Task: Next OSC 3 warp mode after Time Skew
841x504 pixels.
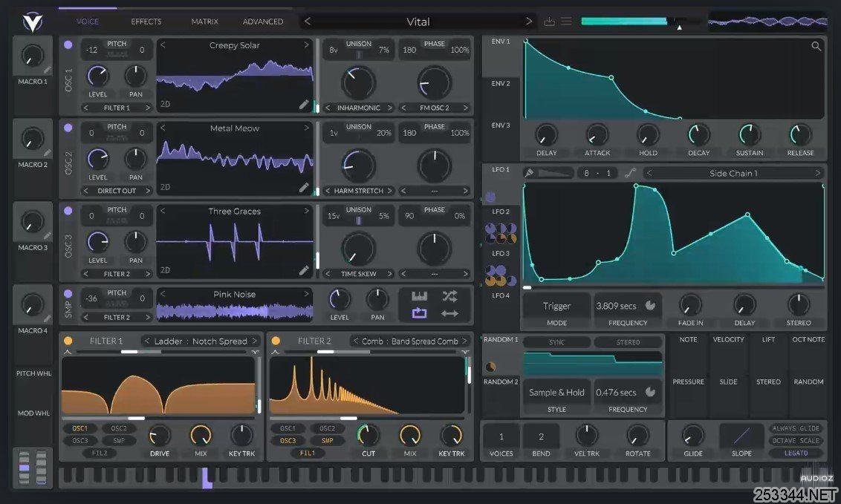Action: click(x=390, y=274)
